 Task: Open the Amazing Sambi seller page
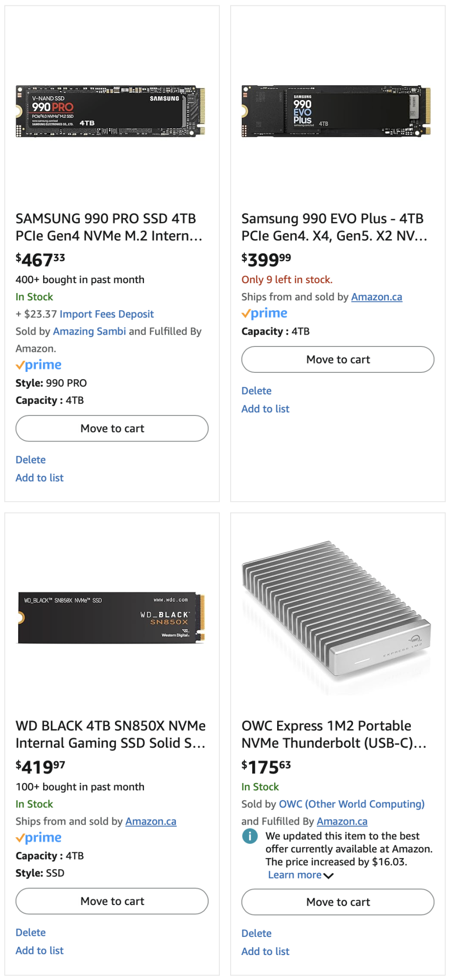pos(89,332)
